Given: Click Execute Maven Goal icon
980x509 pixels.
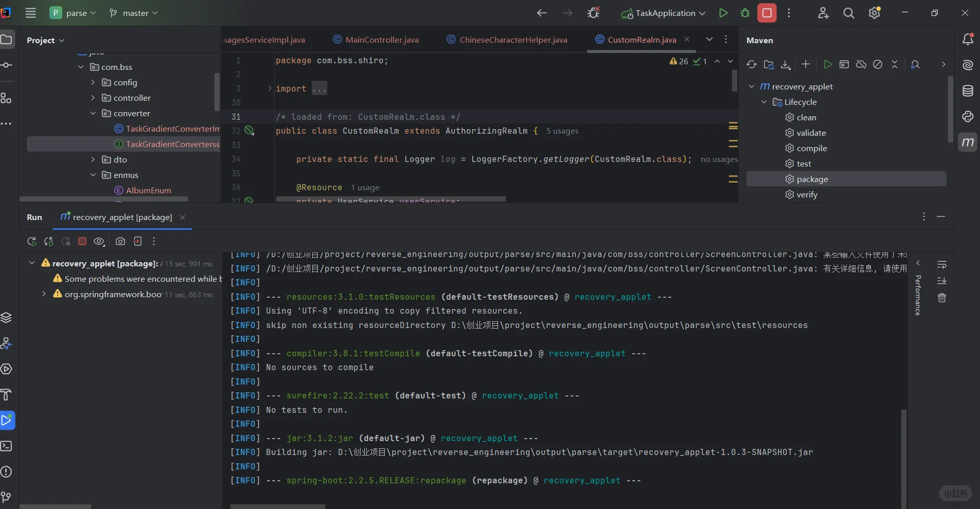Looking at the screenshot, I should point(844,64).
